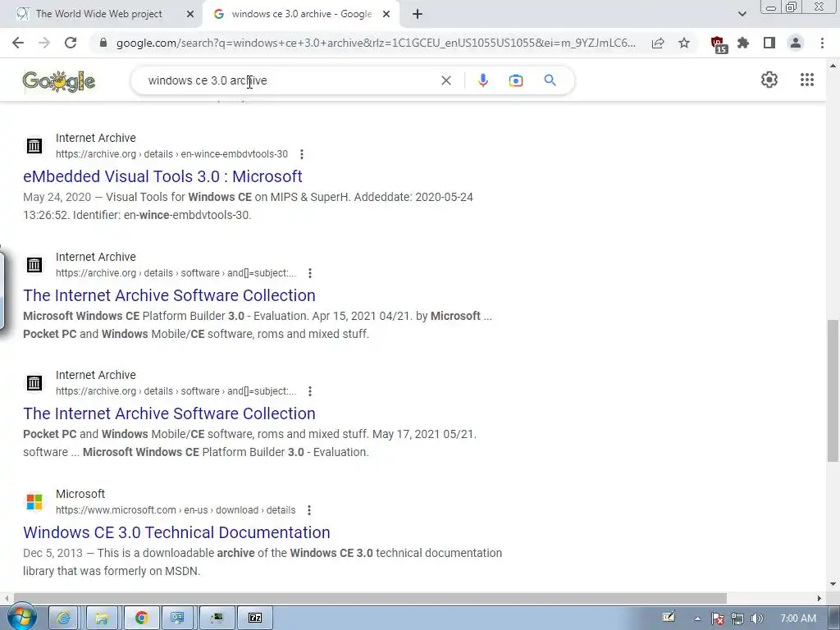Click inside the Google search field
The image size is (840, 630).
click(x=290, y=80)
